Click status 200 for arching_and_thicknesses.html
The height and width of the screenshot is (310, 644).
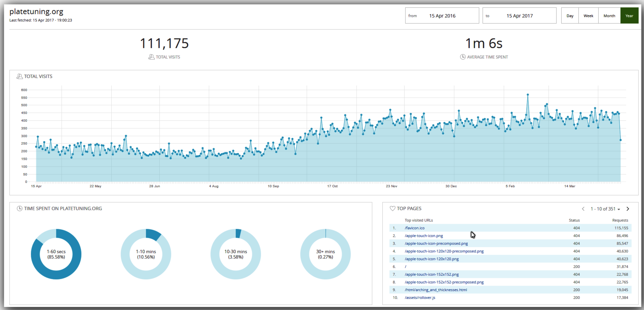click(577, 290)
